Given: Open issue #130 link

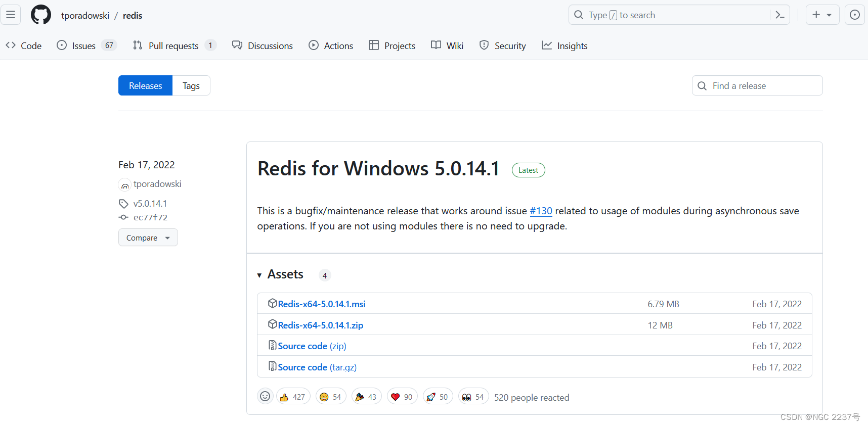Looking at the screenshot, I should (x=541, y=211).
